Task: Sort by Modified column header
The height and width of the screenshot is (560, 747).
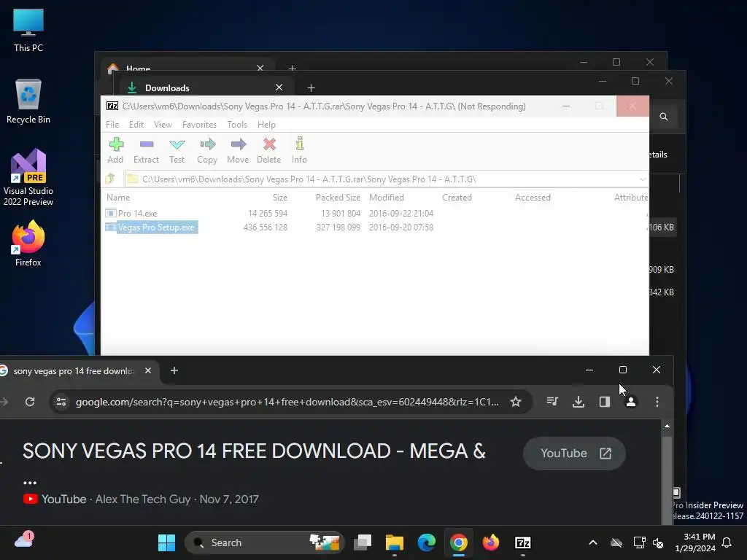Action: (387, 197)
